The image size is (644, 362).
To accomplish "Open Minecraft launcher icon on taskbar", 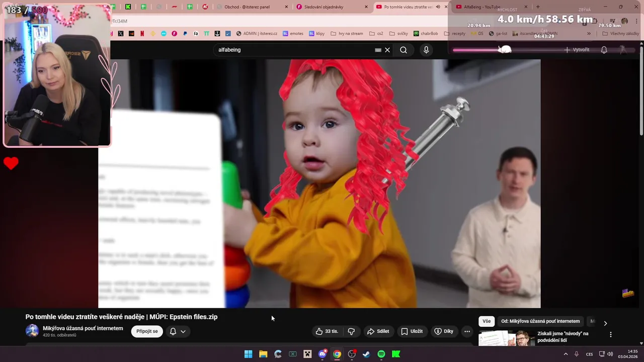I will (307, 354).
